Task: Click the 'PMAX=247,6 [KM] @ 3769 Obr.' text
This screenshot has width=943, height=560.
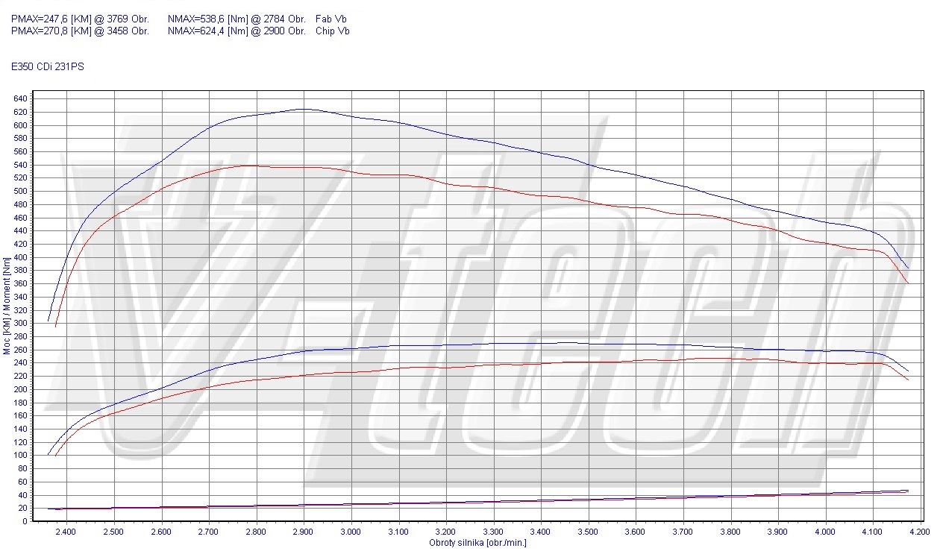Action: coord(81,19)
